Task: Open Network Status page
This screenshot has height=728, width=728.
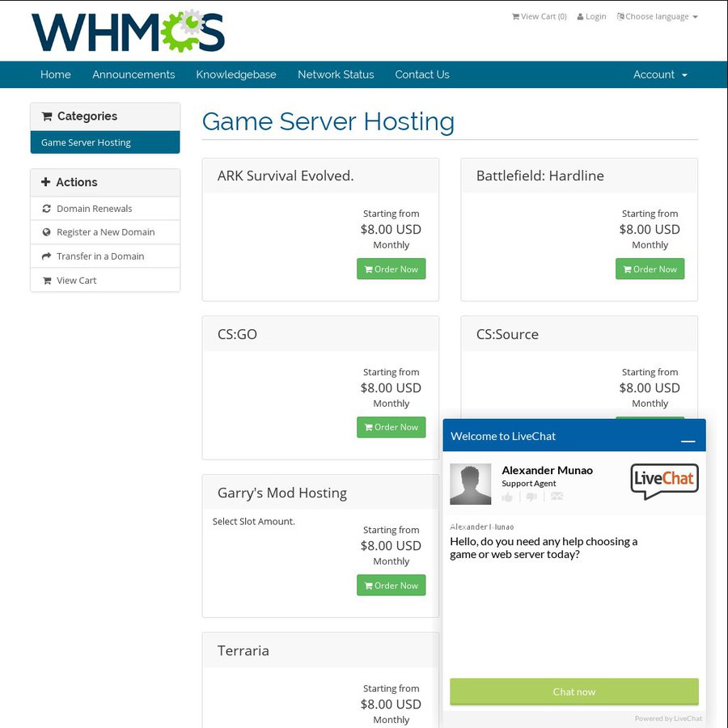Action: click(336, 74)
